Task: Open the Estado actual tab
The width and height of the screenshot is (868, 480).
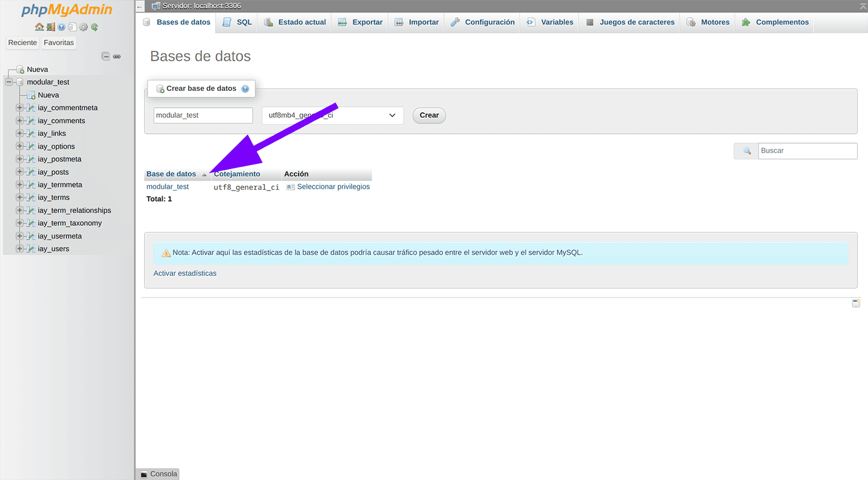Action: click(x=295, y=23)
